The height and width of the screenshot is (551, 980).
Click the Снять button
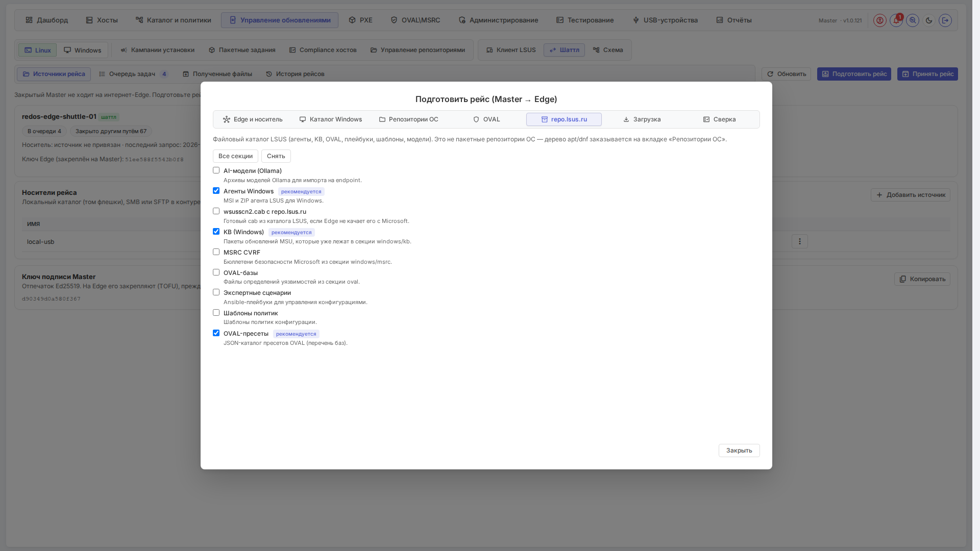(x=276, y=156)
